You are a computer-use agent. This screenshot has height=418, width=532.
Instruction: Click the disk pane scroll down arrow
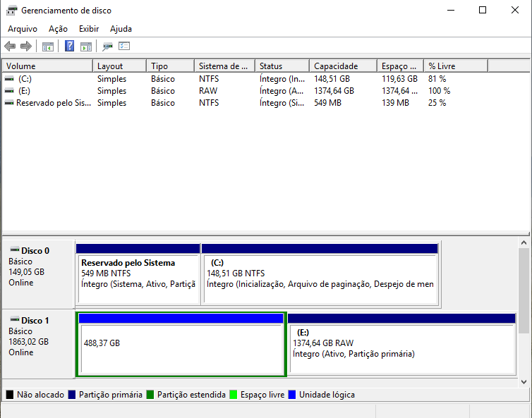coord(524,382)
